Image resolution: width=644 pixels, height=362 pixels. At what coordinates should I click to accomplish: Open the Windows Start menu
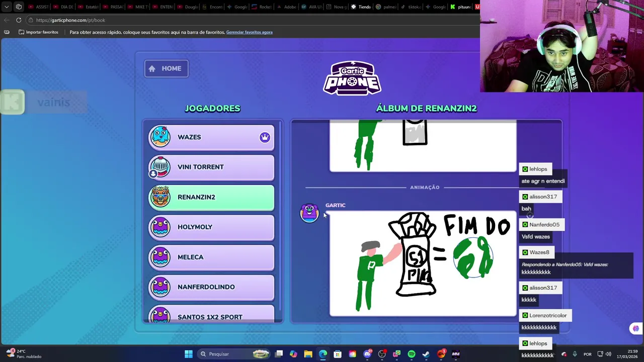[188, 354]
